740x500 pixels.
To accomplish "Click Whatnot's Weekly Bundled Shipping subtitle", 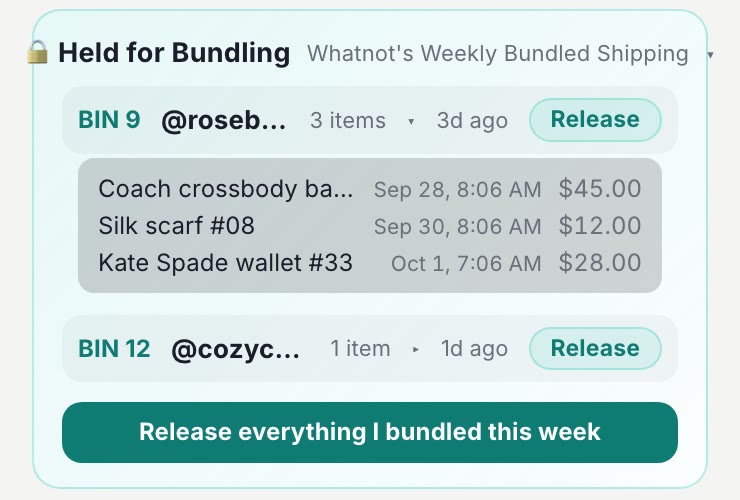I will point(498,54).
